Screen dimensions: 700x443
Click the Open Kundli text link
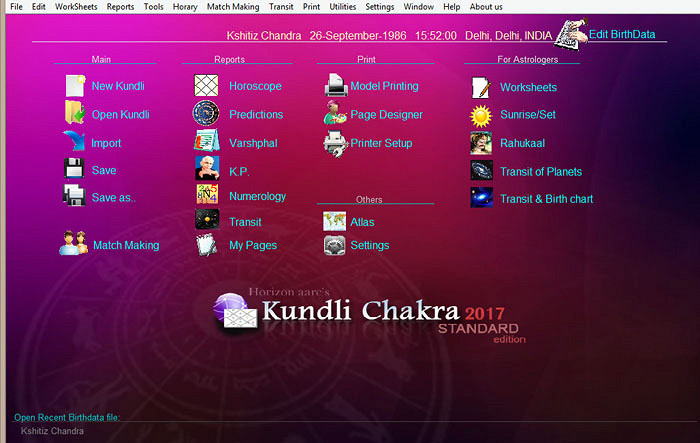point(121,114)
